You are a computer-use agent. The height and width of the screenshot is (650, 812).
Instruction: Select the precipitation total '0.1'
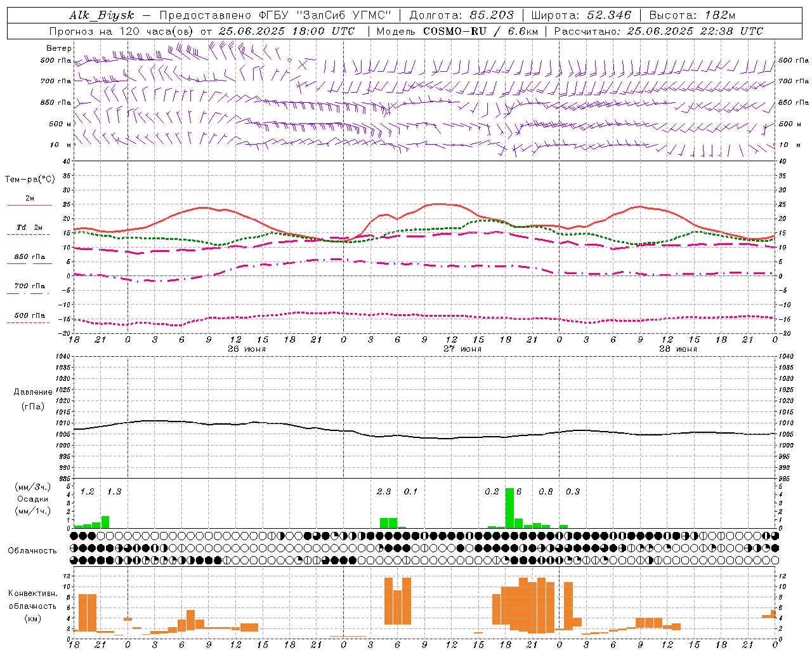410,492
